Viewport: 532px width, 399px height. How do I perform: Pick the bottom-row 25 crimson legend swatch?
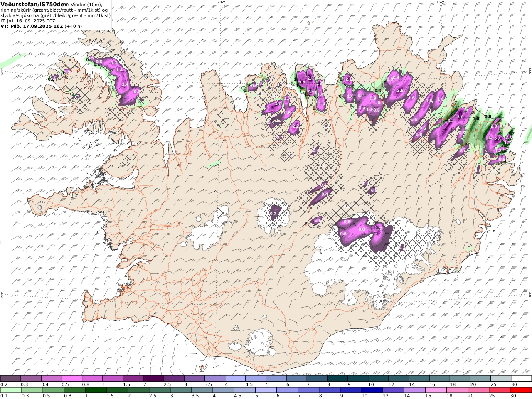click(x=500, y=390)
